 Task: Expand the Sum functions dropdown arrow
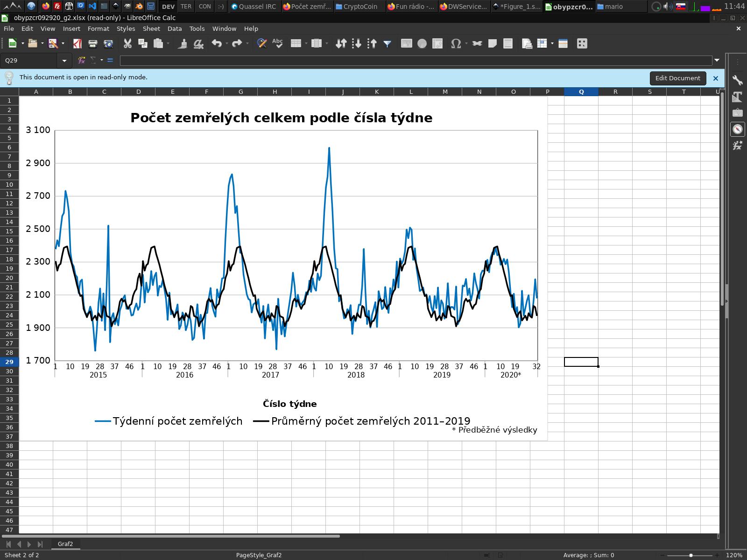[101, 60]
